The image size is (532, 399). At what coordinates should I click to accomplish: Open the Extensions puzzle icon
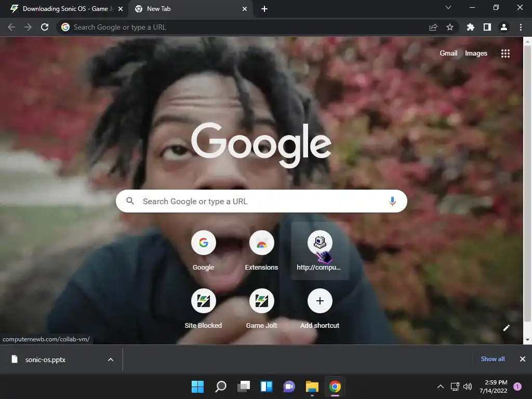[471, 27]
